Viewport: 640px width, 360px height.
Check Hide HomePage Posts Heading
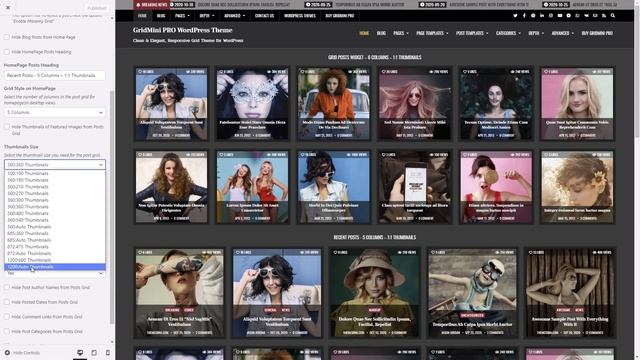7,52
